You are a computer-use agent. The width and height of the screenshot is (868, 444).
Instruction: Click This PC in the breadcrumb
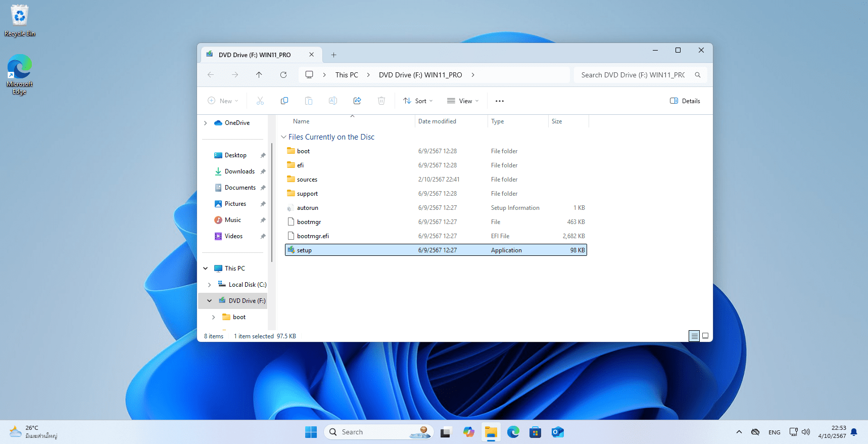point(347,75)
